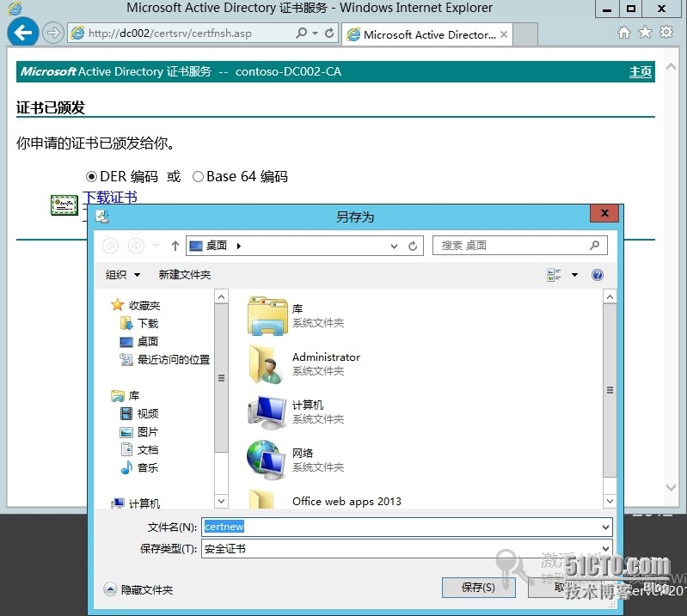
Task: Expand the view options dropdown arrow
Action: pyautogui.click(x=574, y=275)
